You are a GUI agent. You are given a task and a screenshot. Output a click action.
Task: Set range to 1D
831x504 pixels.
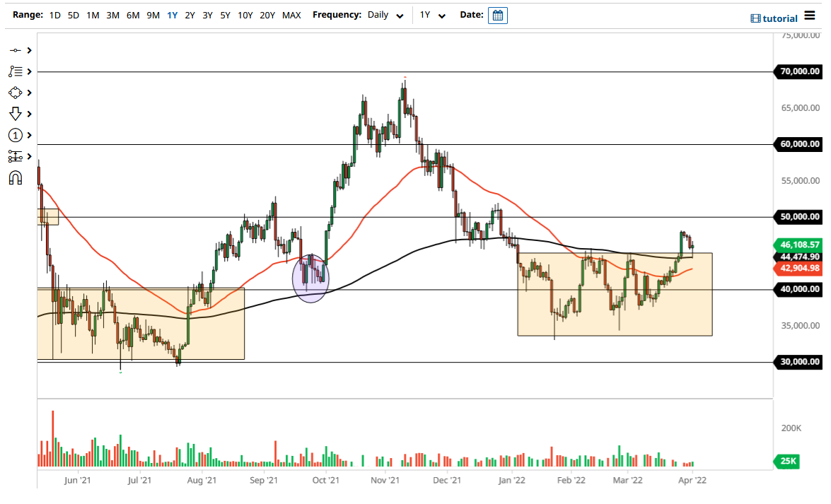[54, 16]
